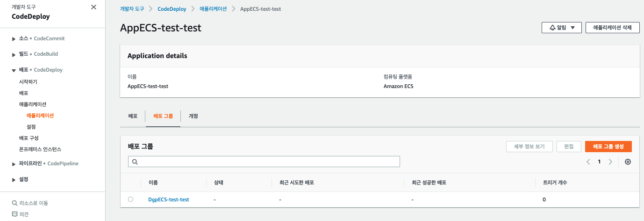Viewport: 644px width, 221px height.
Task: Go to next page arrow in pagination
Action: click(x=610, y=162)
